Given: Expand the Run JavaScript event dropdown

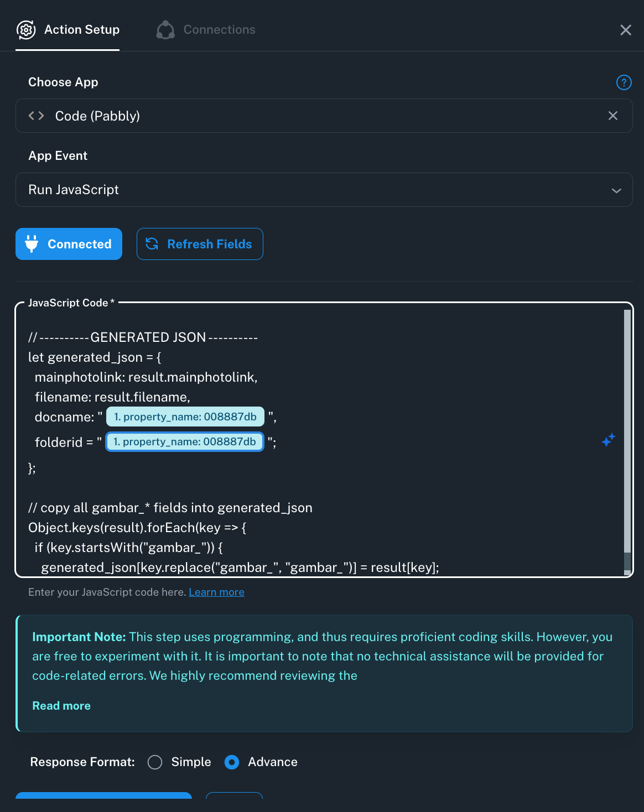Looking at the screenshot, I should coord(324,190).
